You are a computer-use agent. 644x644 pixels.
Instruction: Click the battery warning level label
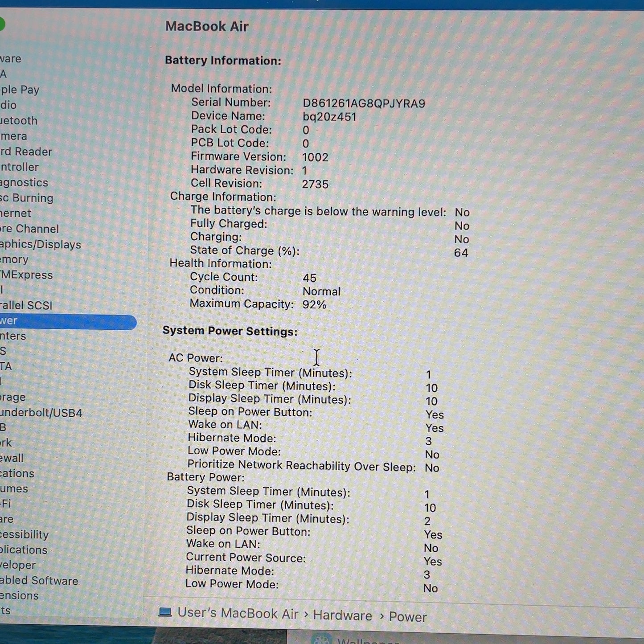point(318,211)
